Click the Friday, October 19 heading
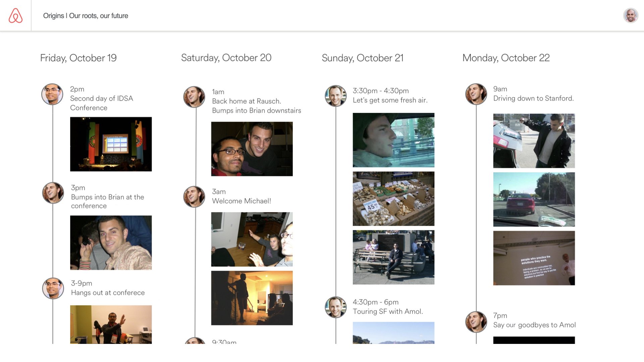 [78, 58]
